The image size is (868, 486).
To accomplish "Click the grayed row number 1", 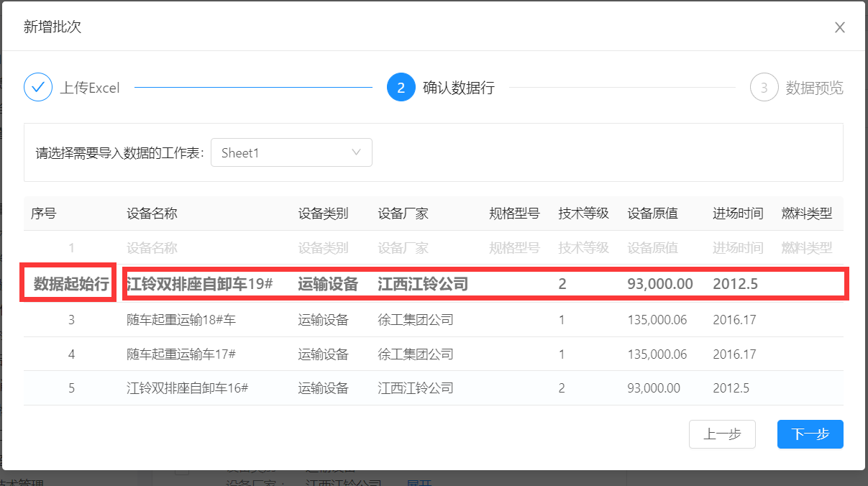I will pos(71,249).
